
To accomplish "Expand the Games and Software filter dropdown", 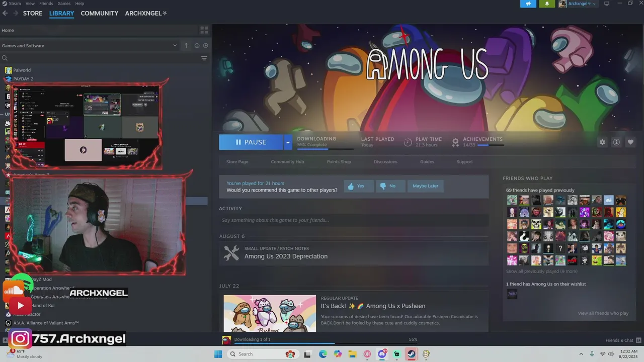I will (x=90, y=46).
